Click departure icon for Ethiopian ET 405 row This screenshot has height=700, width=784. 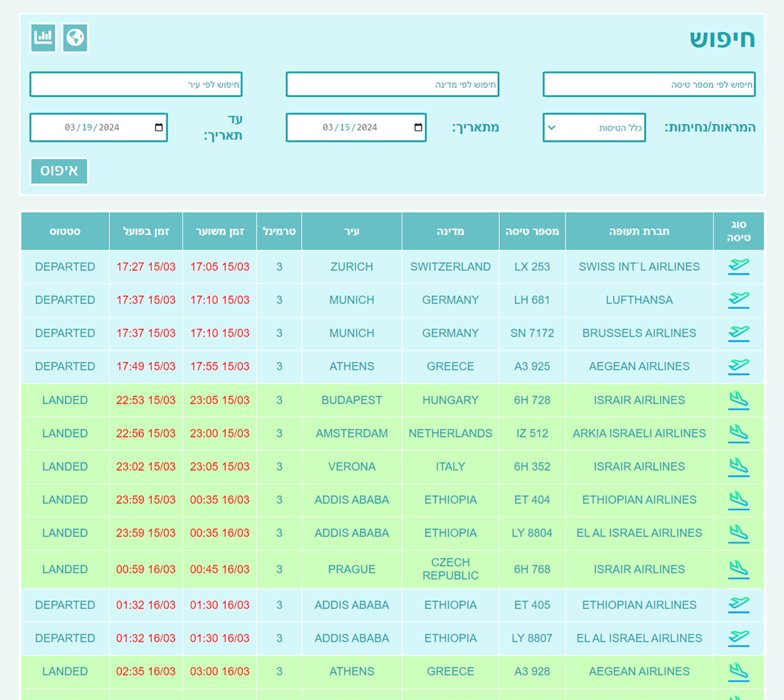point(738,605)
